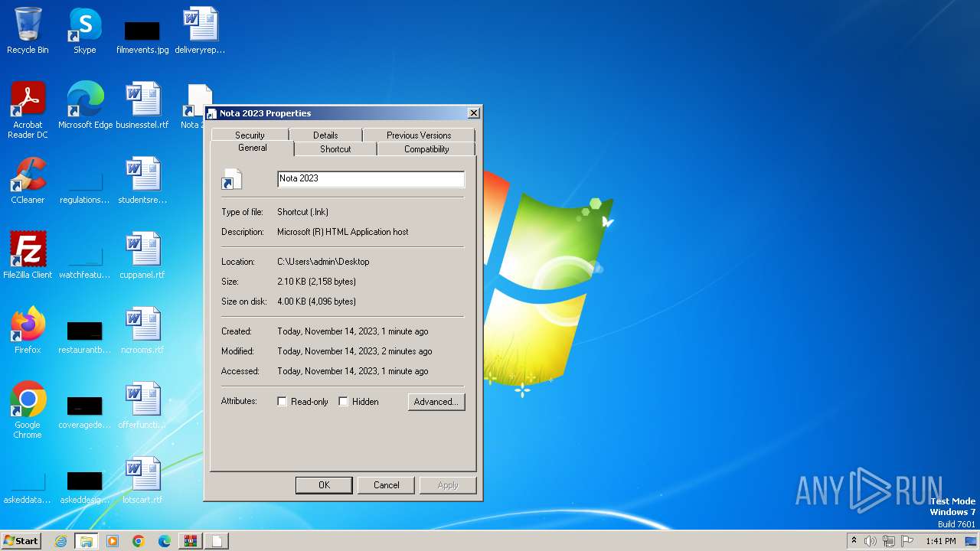The image size is (980, 551).
Task: Click the 'Shortcut (.lnk)' file type text
Action: [x=302, y=212]
